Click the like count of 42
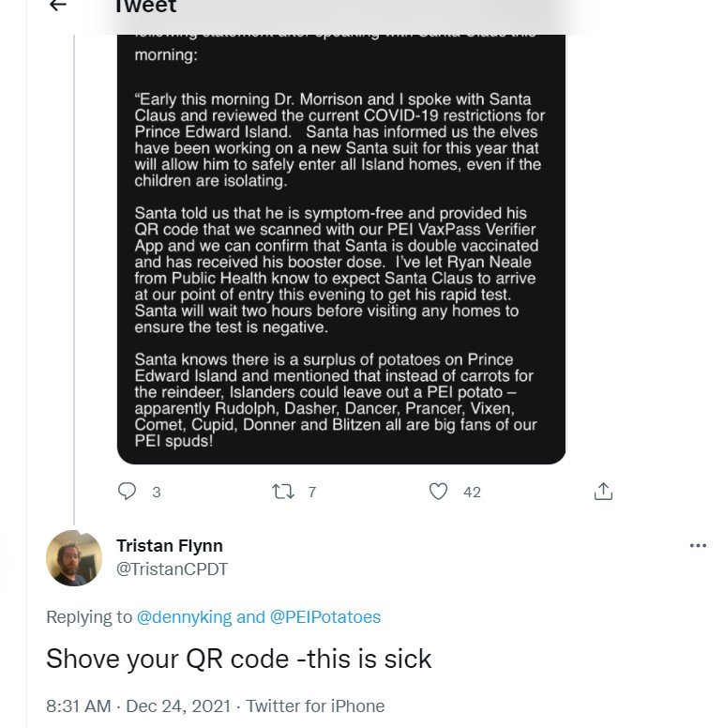 click(472, 492)
